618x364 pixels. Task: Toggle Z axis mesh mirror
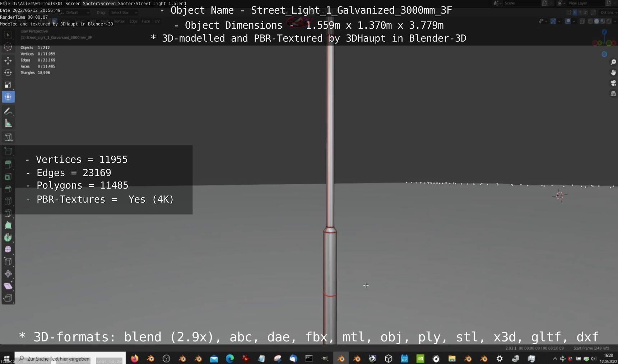pos(585,13)
